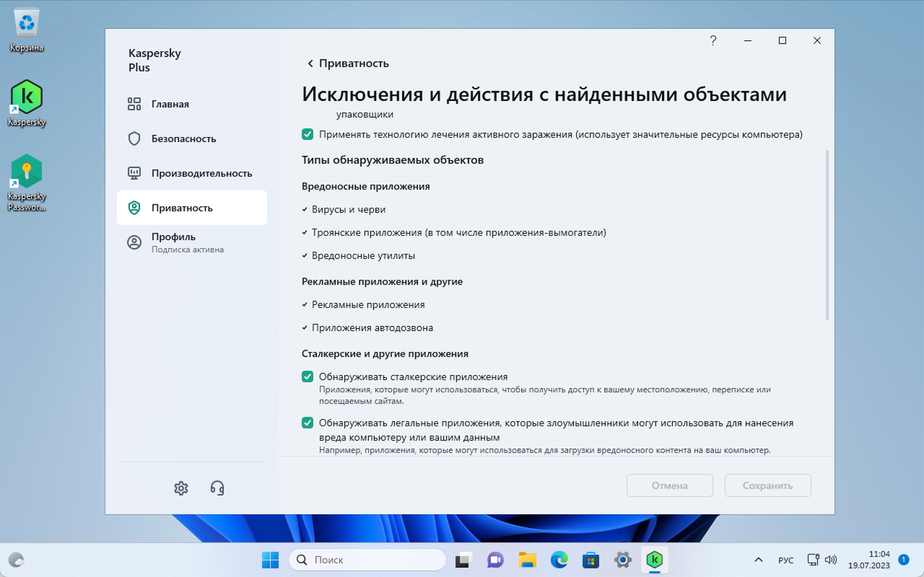Click the taskbar Поиск search field

(x=367, y=560)
